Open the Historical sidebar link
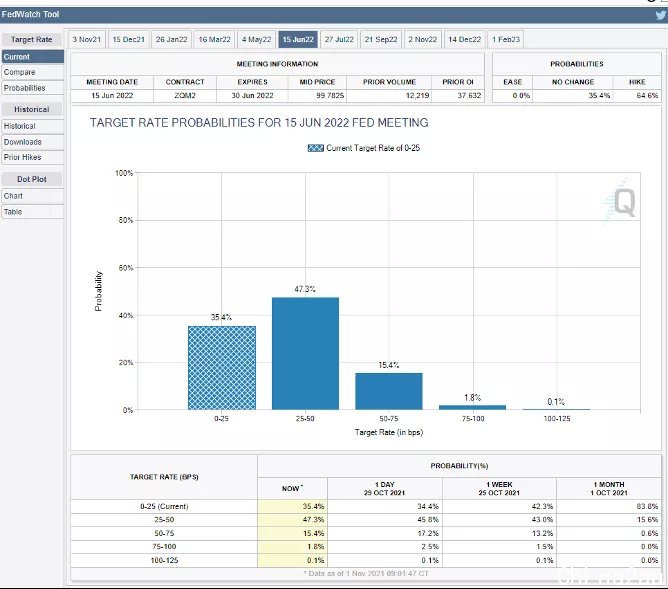 [32, 126]
